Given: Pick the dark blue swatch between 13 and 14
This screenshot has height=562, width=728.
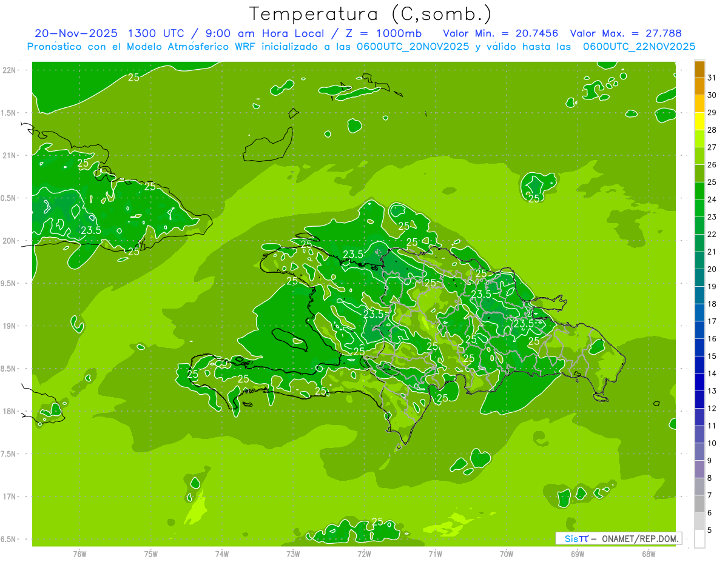Looking at the screenshot, I should (699, 382).
